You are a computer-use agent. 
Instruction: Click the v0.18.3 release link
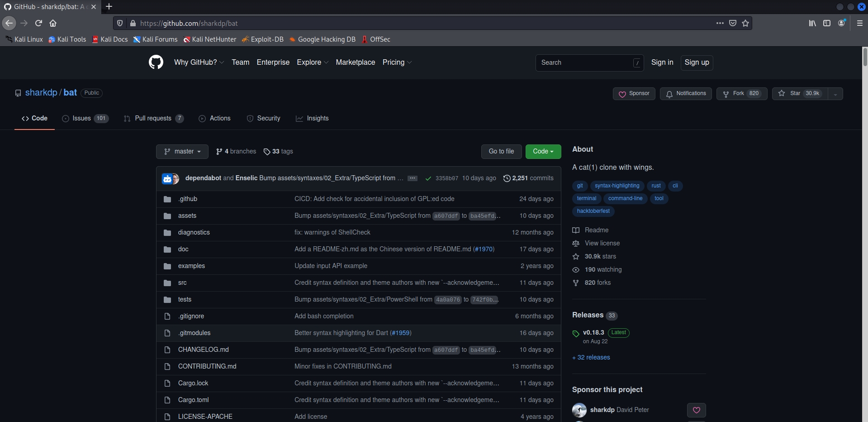[x=593, y=332]
